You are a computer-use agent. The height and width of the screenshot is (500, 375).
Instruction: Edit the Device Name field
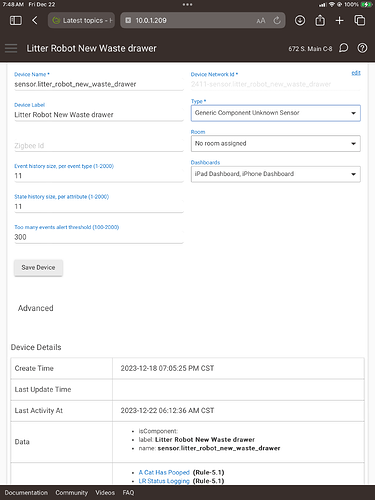(99, 84)
